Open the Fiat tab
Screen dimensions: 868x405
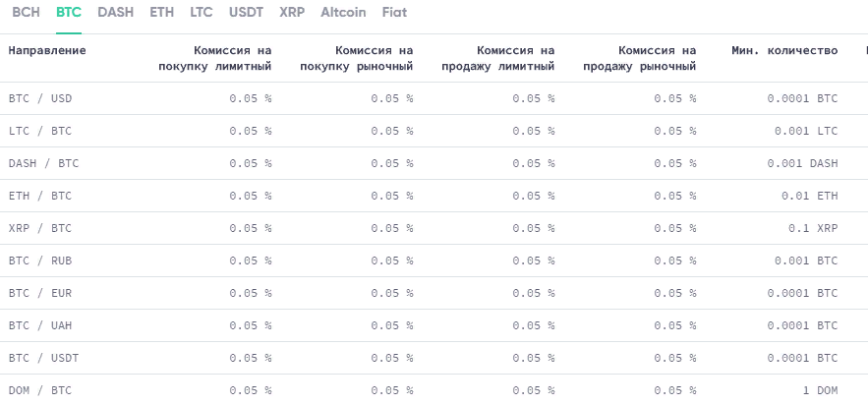(x=394, y=12)
